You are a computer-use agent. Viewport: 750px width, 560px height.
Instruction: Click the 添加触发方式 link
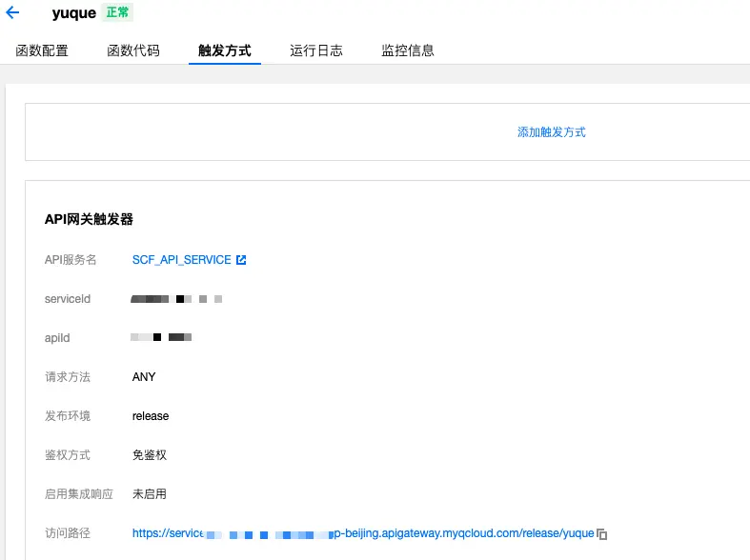tap(552, 132)
